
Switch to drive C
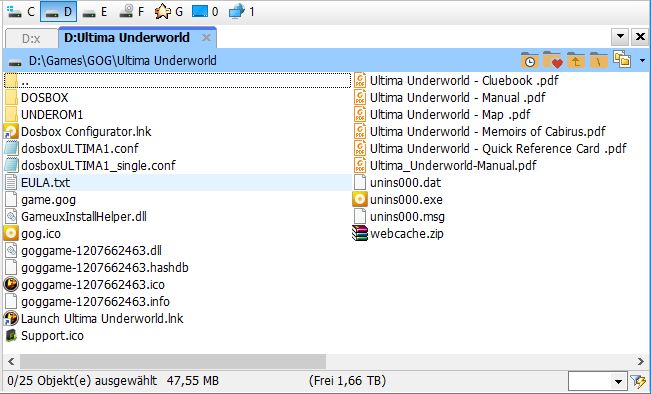21,12
